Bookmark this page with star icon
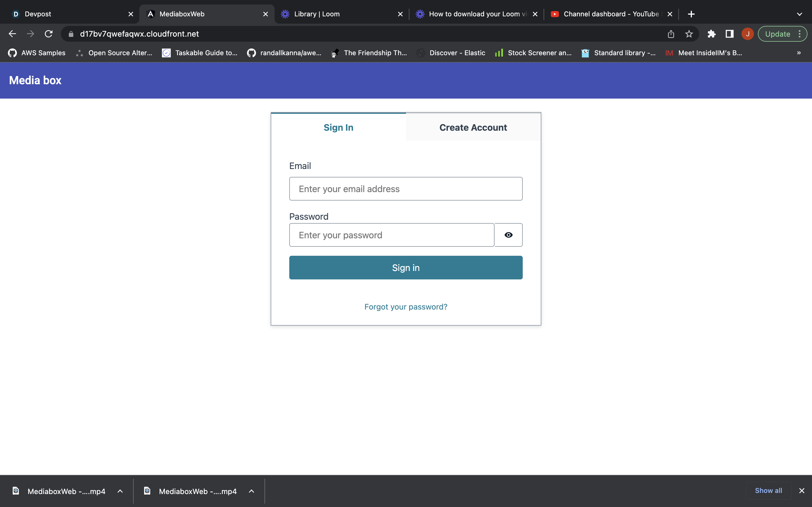The width and height of the screenshot is (812, 507). click(x=689, y=34)
